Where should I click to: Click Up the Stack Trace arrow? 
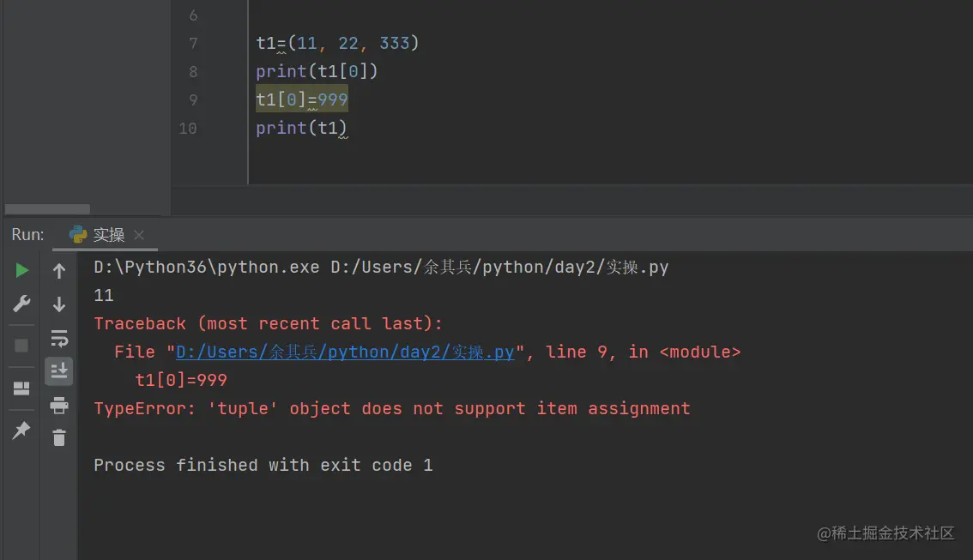tap(59, 270)
